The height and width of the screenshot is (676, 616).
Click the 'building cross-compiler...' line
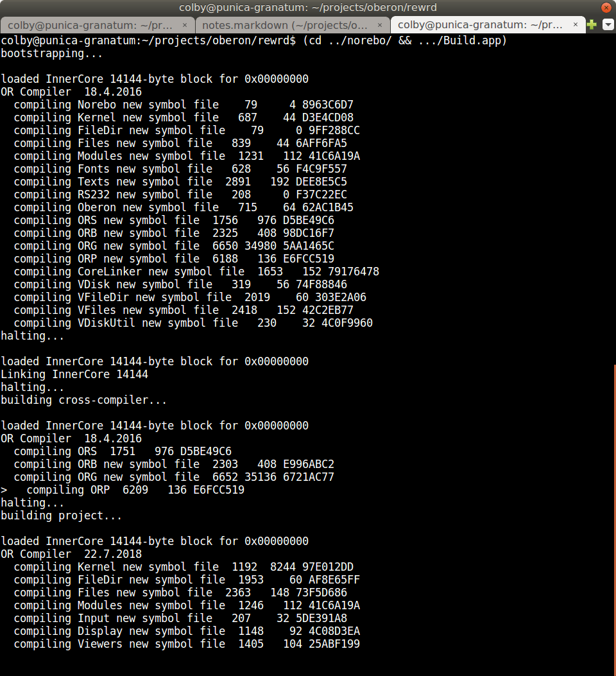coord(83,400)
